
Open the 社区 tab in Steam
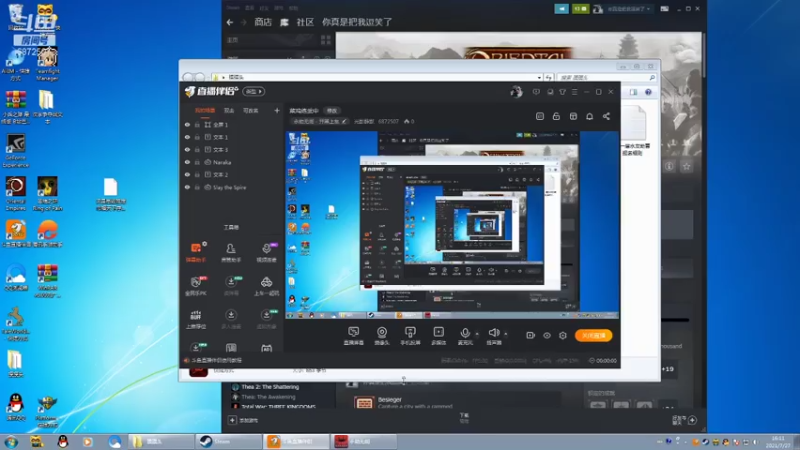pos(305,22)
